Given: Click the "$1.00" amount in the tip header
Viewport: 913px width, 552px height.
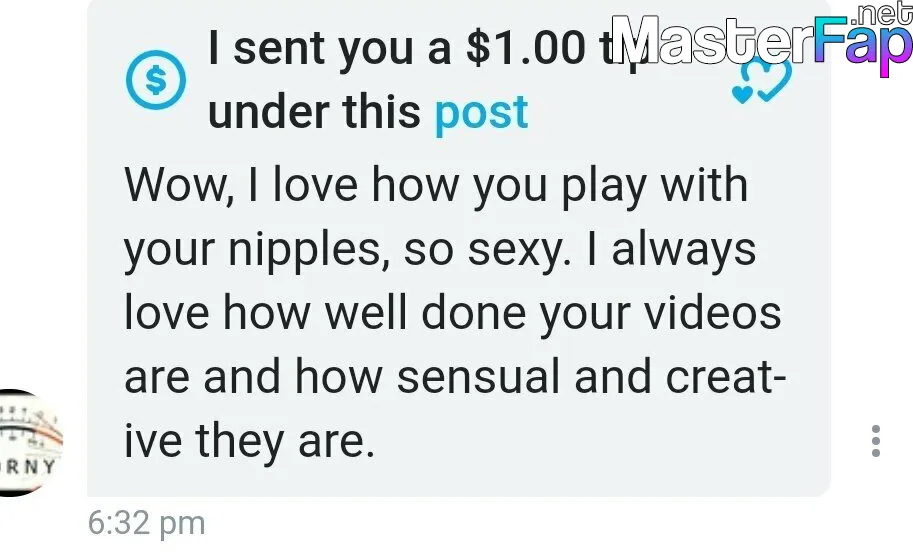Looking at the screenshot, I should [x=526, y=48].
